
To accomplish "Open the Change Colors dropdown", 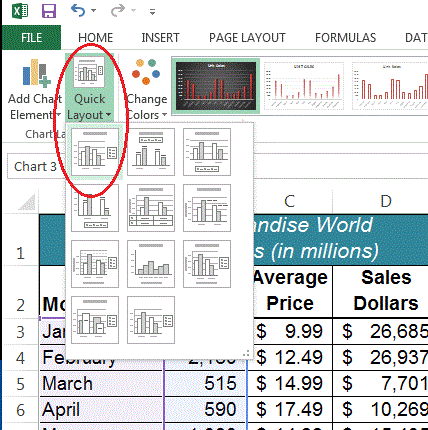I will tap(147, 89).
